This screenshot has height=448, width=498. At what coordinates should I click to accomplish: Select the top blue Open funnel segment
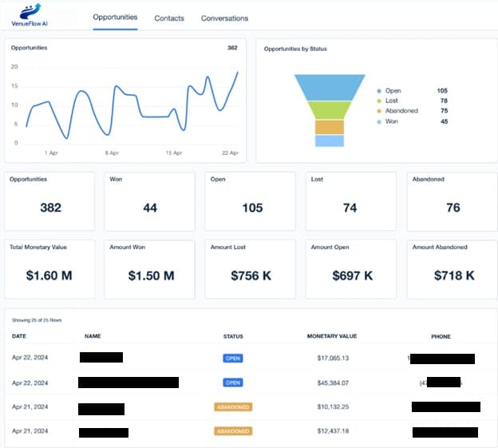tap(330, 87)
